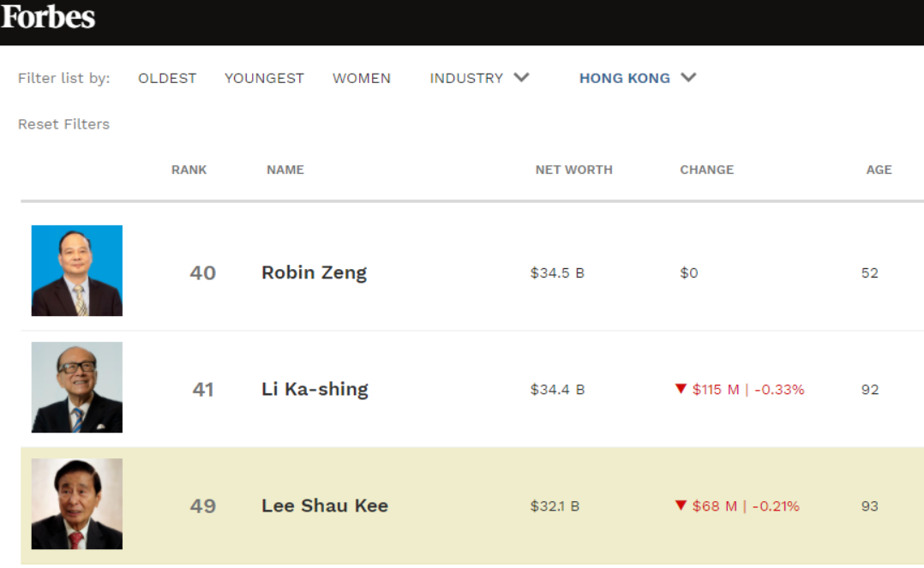Click the Forbes logo
Viewport: 924px width, 568px height.
[x=48, y=17]
